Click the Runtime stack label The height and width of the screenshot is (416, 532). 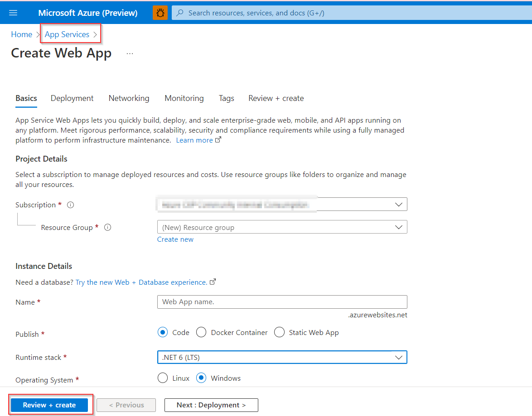(x=39, y=357)
